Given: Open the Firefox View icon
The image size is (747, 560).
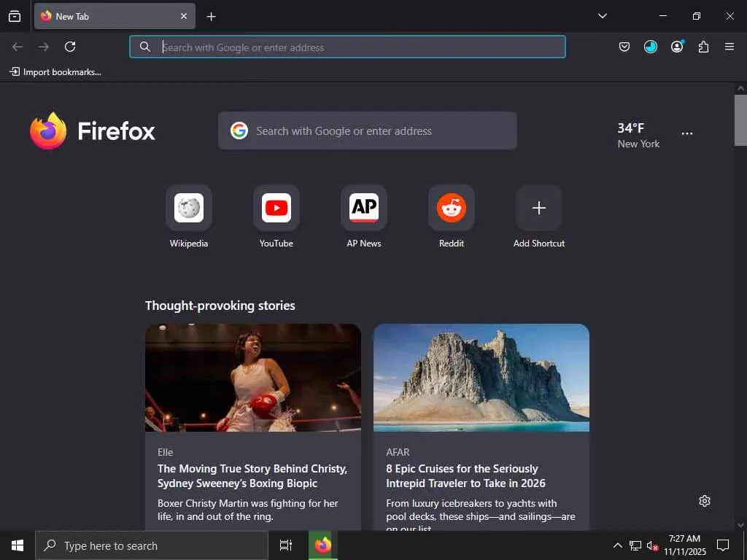Looking at the screenshot, I should (x=15, y=16).
